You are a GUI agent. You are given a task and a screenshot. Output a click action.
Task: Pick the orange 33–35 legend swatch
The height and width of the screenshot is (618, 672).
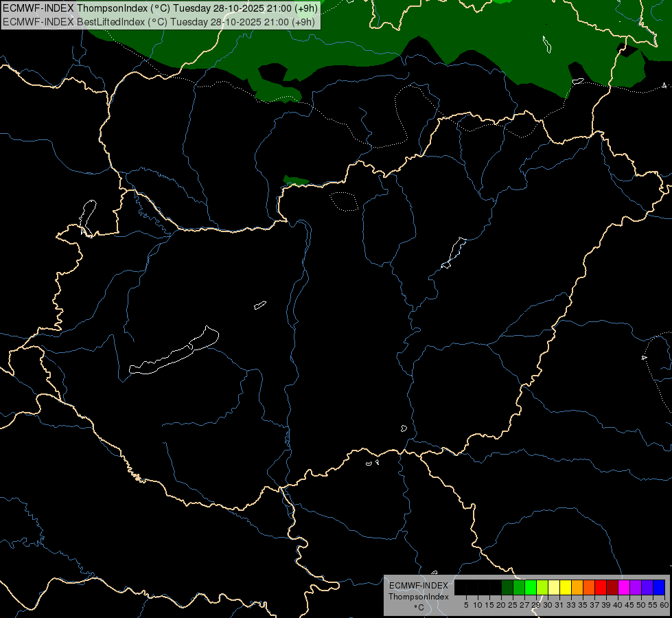point(577,587)
